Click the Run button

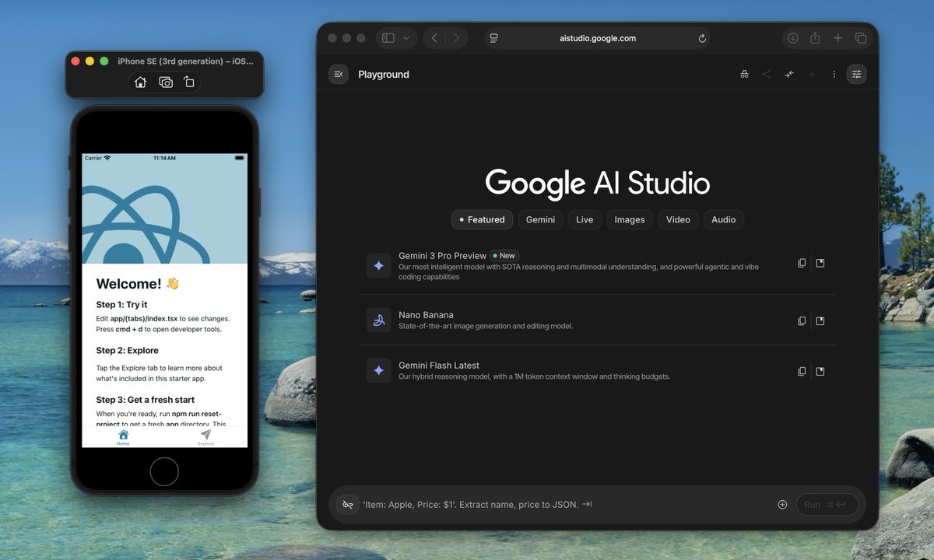tap(827, 504)
